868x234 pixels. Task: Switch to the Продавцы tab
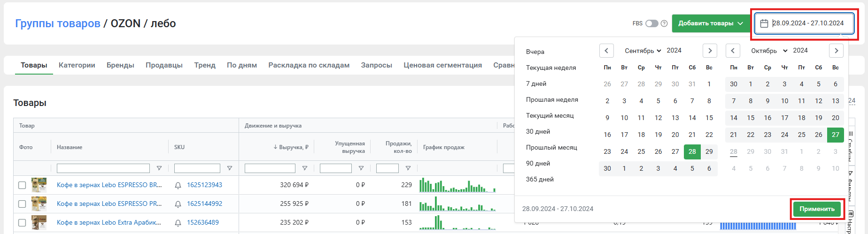click(x=164, y=65)
